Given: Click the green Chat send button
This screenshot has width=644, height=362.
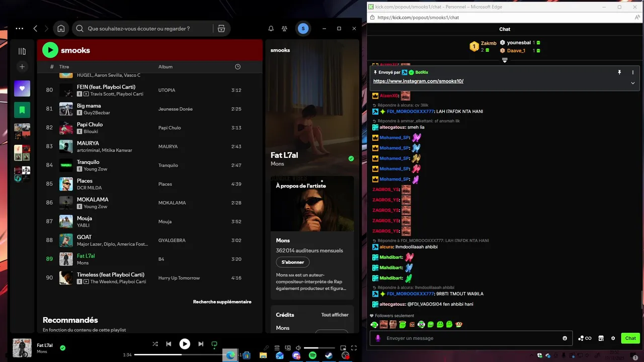Looking at the screenshot, I should point(630,338).
